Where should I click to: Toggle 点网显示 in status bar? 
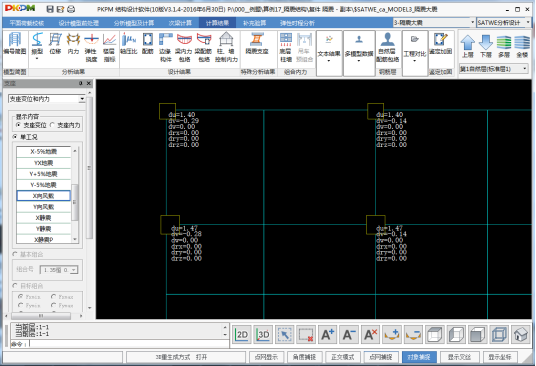coord(266,357)
